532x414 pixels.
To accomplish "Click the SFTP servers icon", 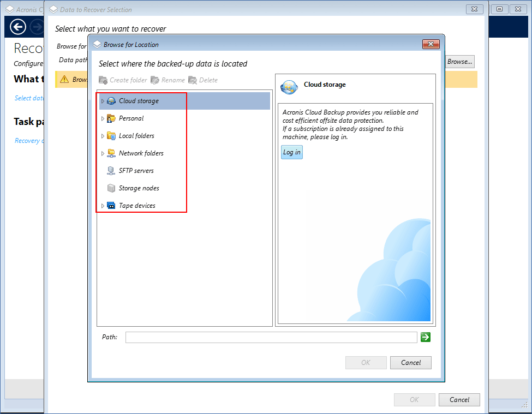I will tap(111, 171).
